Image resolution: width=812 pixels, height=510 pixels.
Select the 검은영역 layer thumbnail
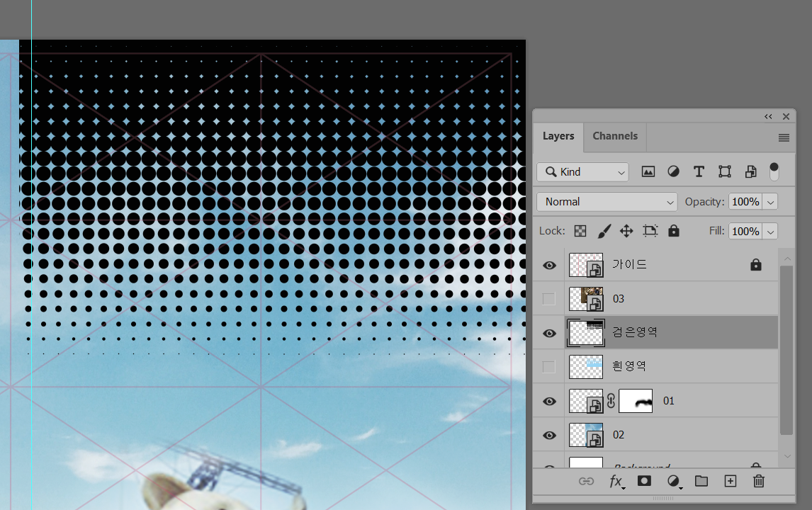[x=586, y=333]
